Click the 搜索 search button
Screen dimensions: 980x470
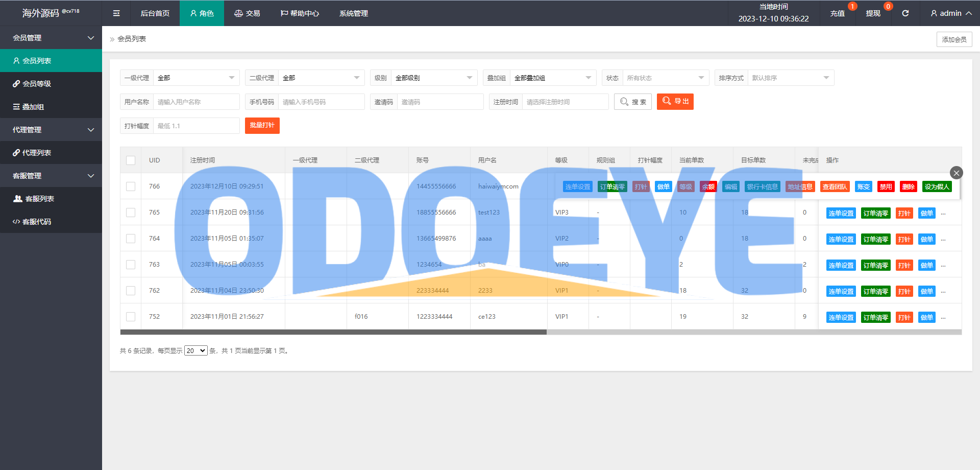coord(633,102)
